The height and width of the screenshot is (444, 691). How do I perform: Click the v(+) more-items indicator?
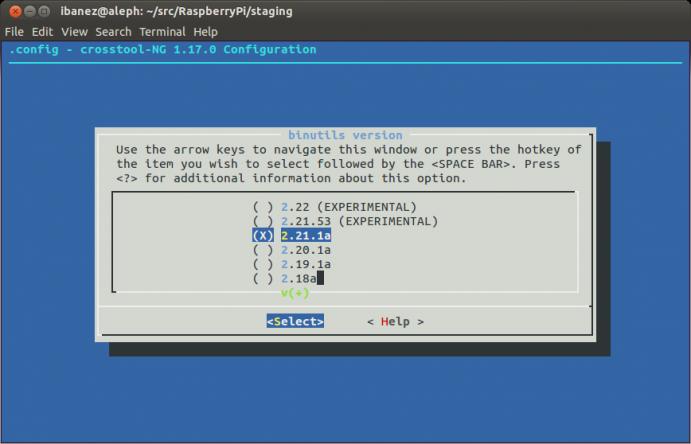coord(295,293)
